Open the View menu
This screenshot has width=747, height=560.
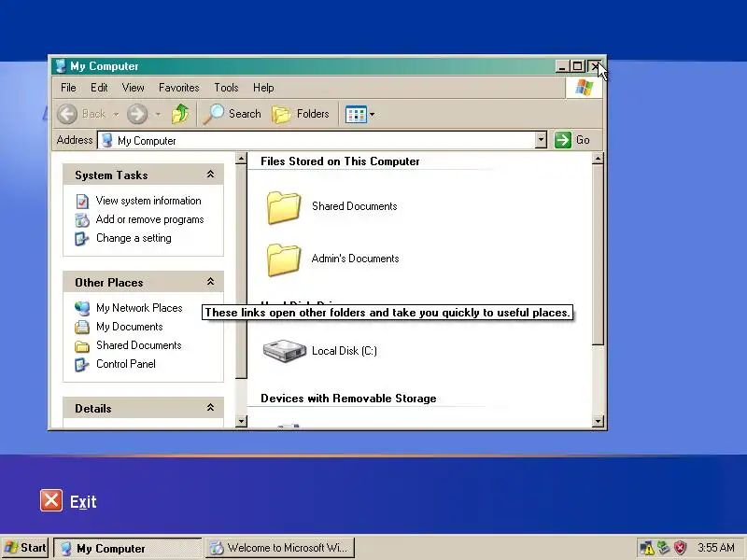(x=133, y=88)
